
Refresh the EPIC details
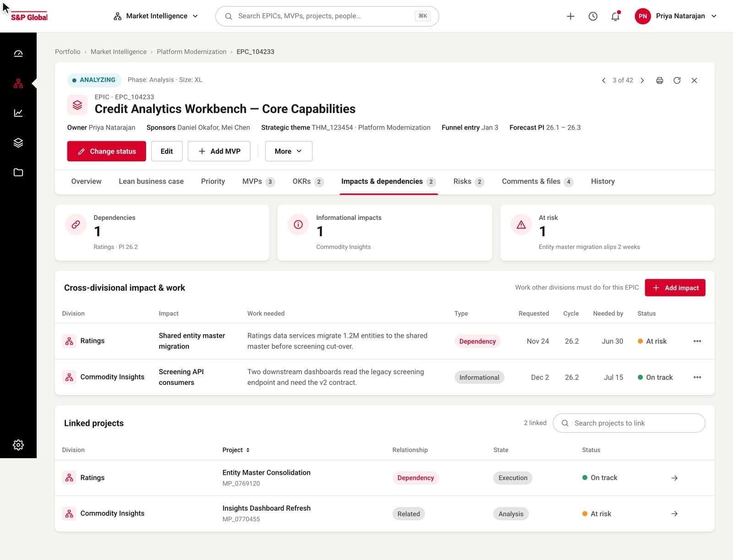click(x=677, y=80)
